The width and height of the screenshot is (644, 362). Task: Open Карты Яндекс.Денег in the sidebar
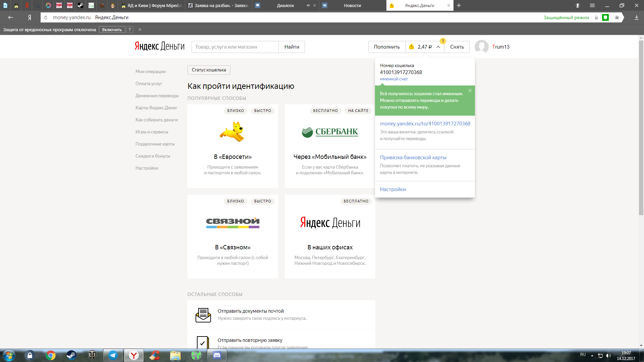[156, 108]
